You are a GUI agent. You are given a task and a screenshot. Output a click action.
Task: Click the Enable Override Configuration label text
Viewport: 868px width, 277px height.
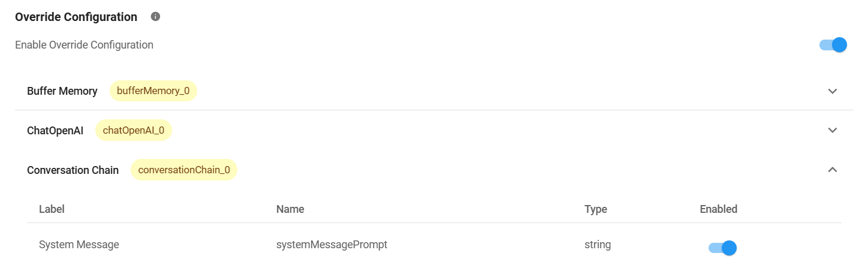point(84,45)
